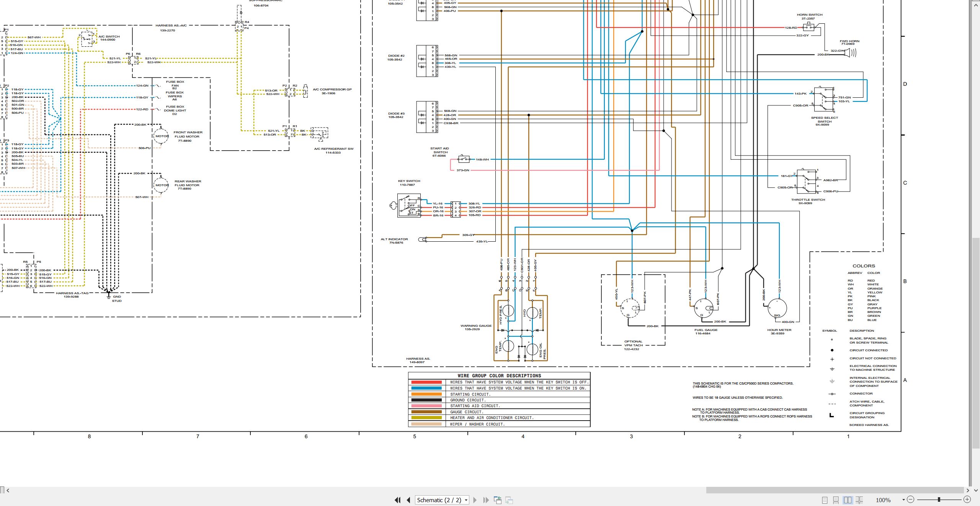The width and height of the screenshot is (980, 506).
Task: Click the zoom in plus button
Action: (967, 499)
